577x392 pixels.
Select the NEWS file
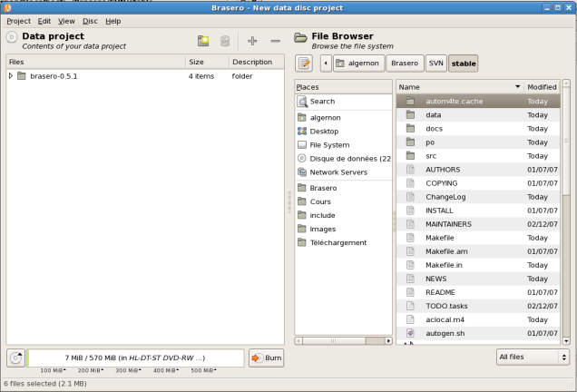pos(478,279)
